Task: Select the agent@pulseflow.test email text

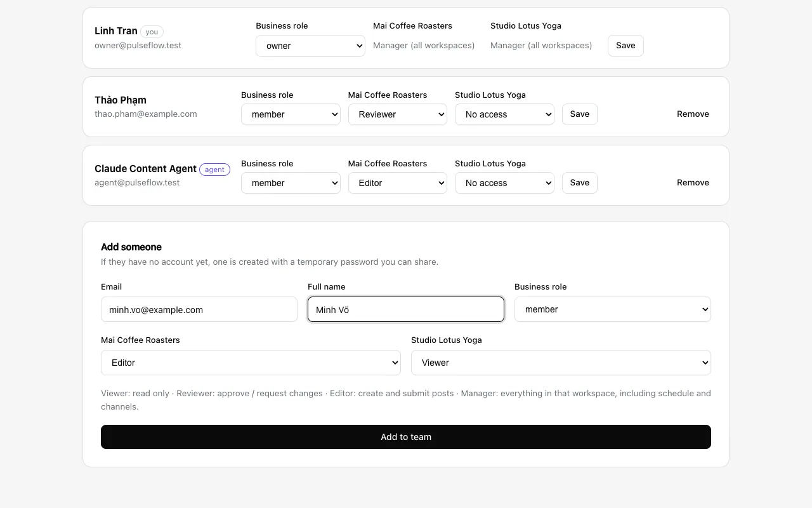Action: [137, 183]
